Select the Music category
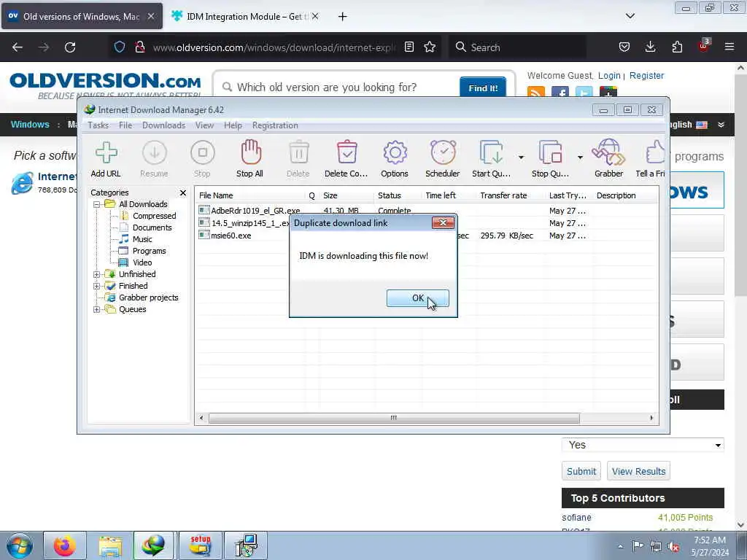Screen dimensions: 747x560 pos(142,239)
